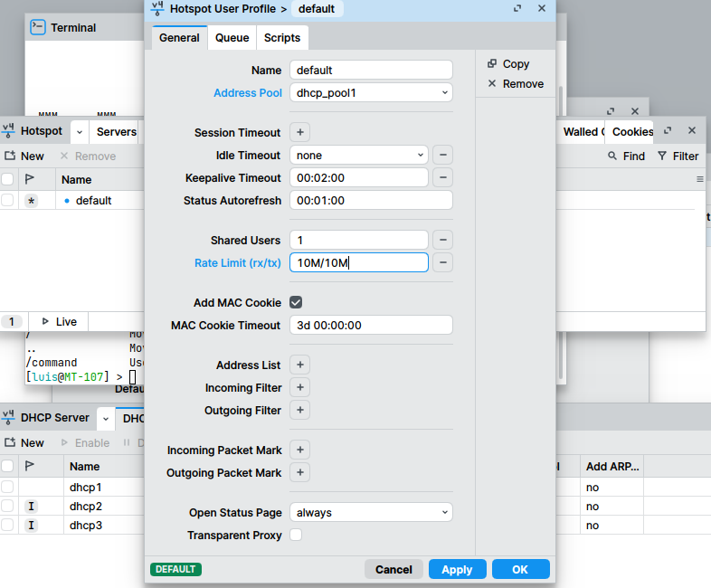The image size is (711, 588).
Task: Uncheck the Add MAC Cookie checkbox
Action: pyautogui.click(x=296, y=303)
